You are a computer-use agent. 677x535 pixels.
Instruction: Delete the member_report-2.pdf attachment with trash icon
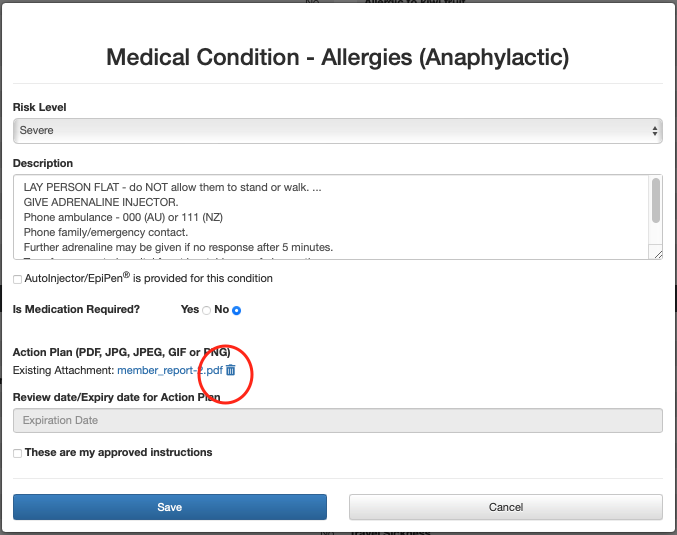(231, 370)
